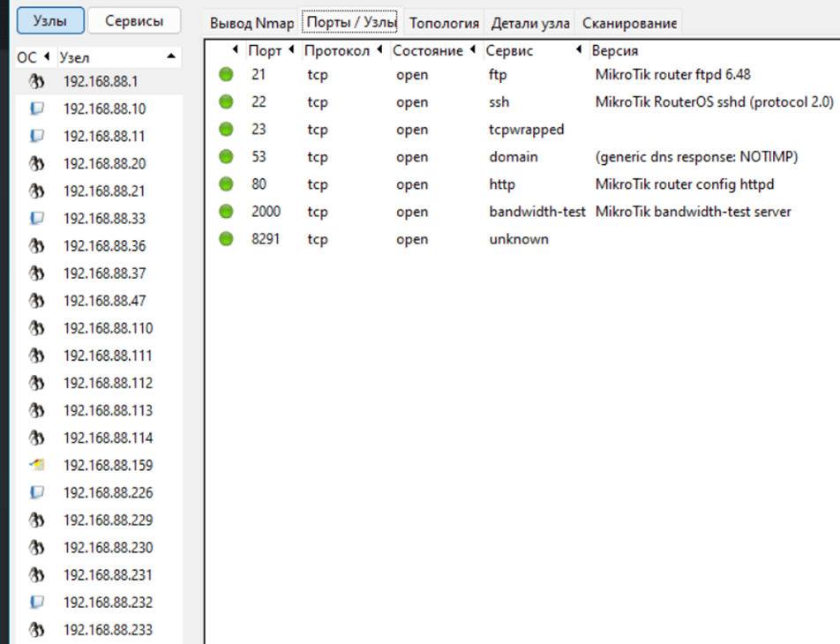This screenshot has width=840, height=644.
Task: Click the OS icon next to 192.168.88.159
Action: tap(36, 465)
